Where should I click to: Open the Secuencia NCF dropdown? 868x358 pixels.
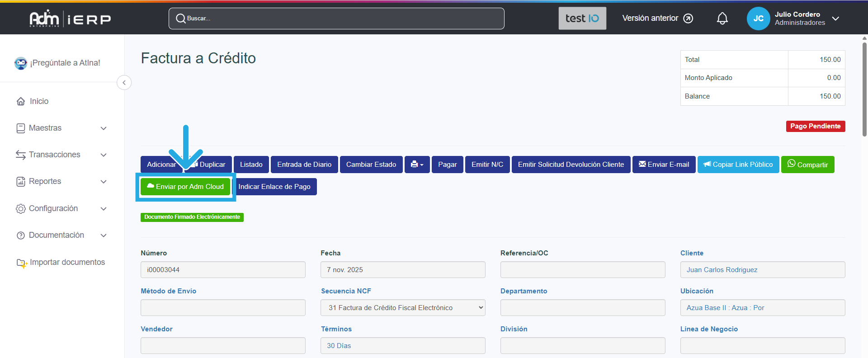click(403, 308)
